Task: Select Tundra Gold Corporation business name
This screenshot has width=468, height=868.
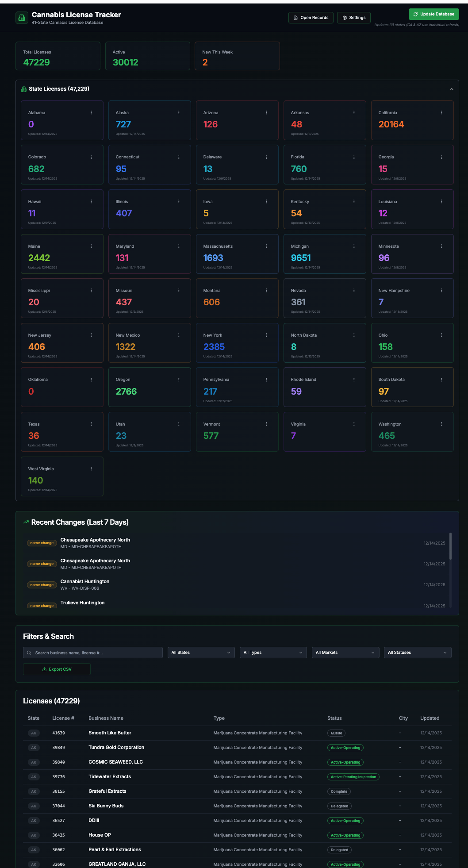Action: pyautogui.click(x=116, y=748)
